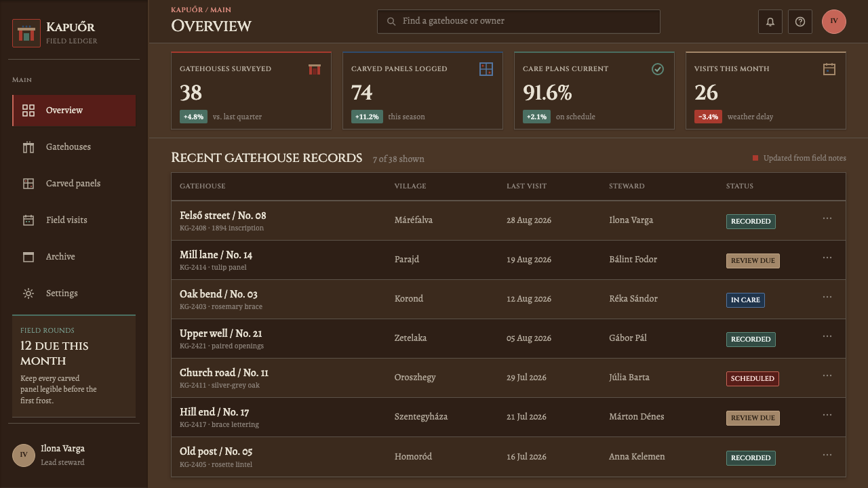Click the calendar icon on Visits This Month card

[829, 69]
